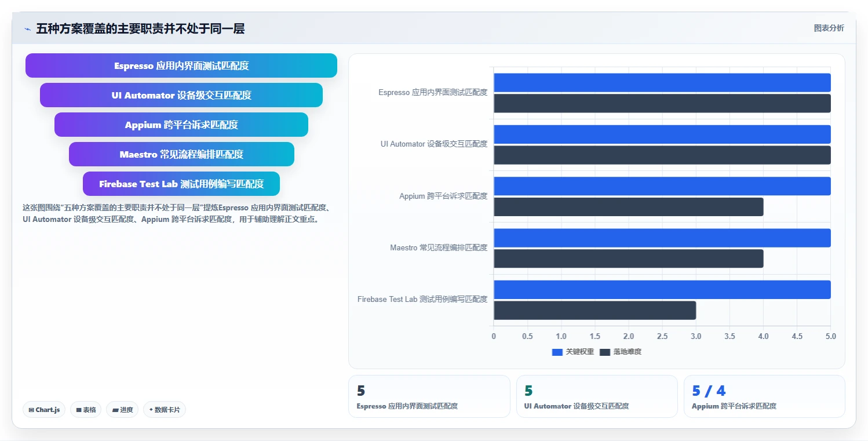Select the Espresso 应用内界面测试匹配度 funnel bar
Screen dimensions: 868x441
click(181, 65)
